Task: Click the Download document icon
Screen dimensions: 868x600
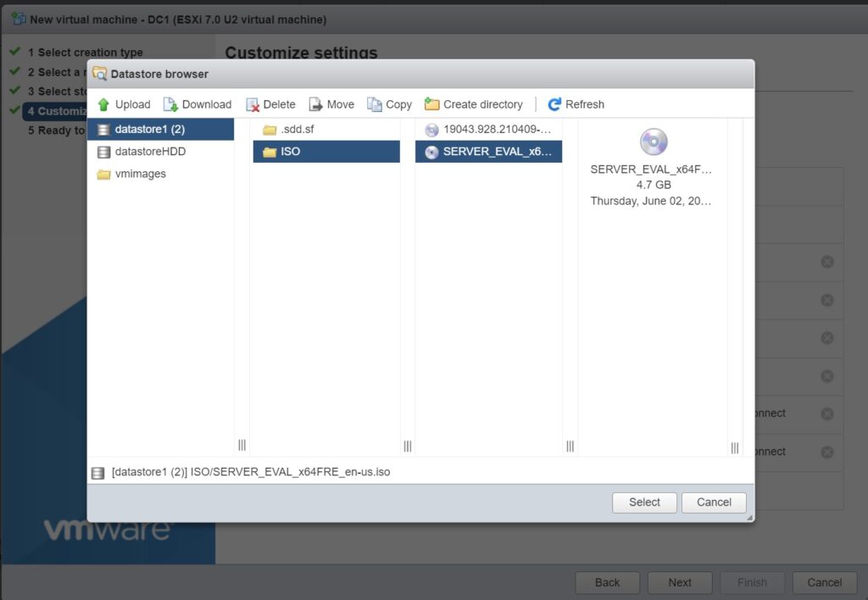Action: point(170,104)
